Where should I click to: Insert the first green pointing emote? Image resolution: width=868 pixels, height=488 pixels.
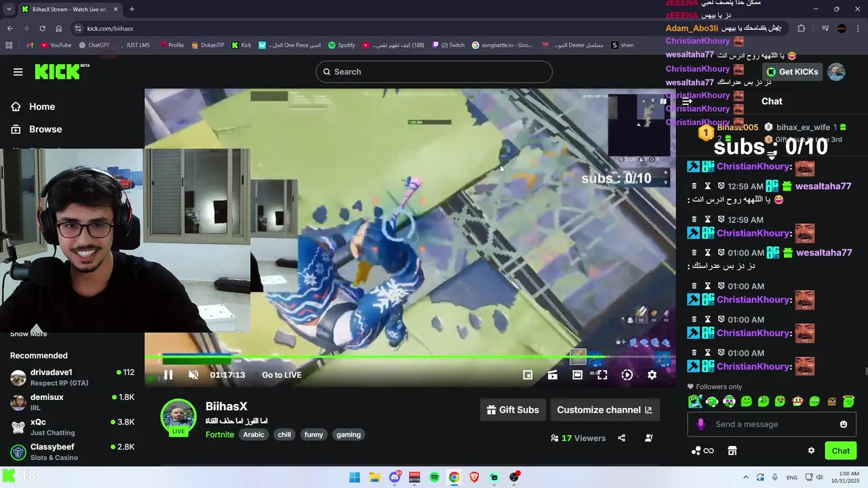pos(695,401)
